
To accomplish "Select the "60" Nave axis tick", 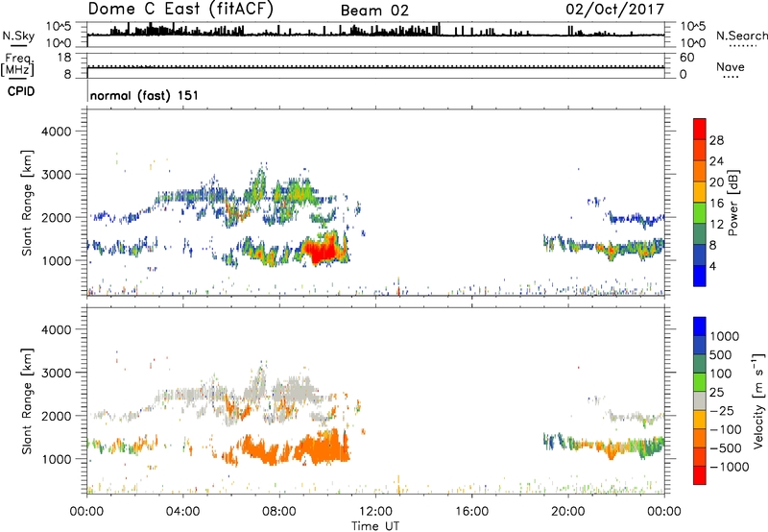I will [x=687, y=58].
